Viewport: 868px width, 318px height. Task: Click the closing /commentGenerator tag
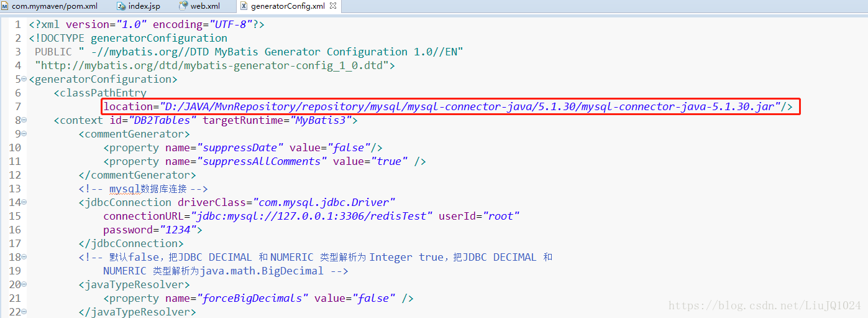click(x=137, y=175)
